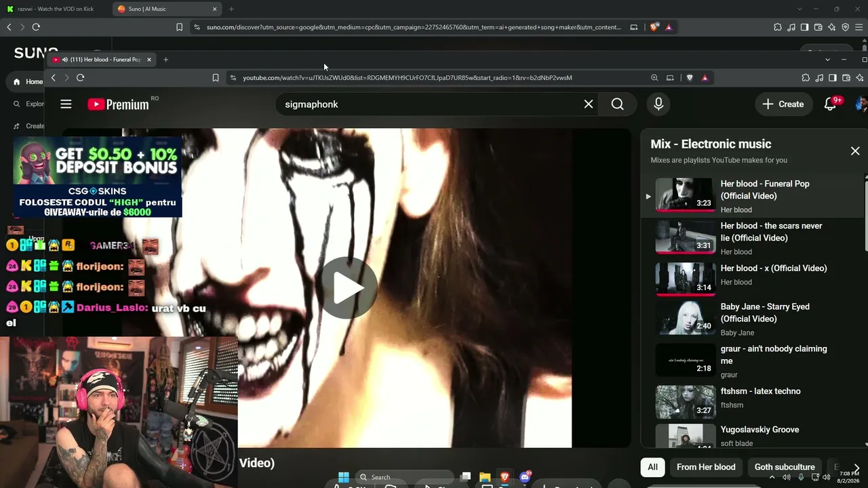
Task: Open a new tab in Suno window
Action: pyautogui.click(x=231, y=9)
